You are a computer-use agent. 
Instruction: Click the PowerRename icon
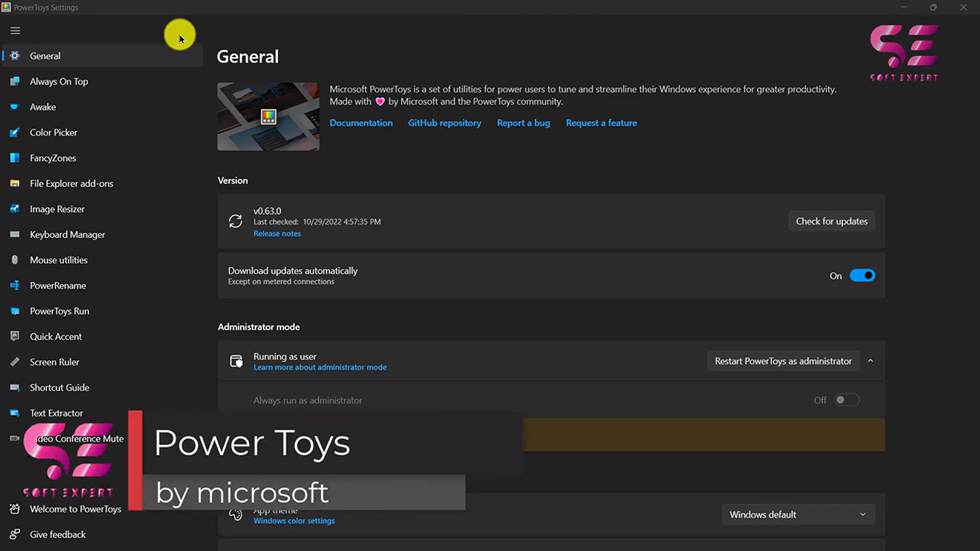point(15,285)
